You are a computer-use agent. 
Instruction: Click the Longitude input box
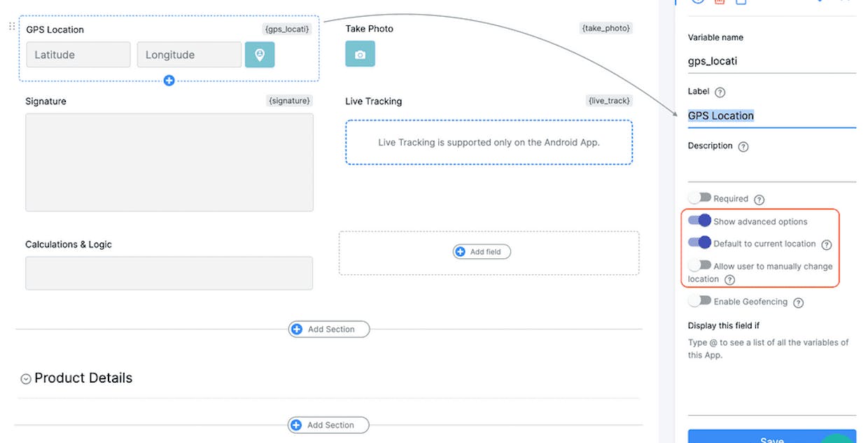(189, 55)
